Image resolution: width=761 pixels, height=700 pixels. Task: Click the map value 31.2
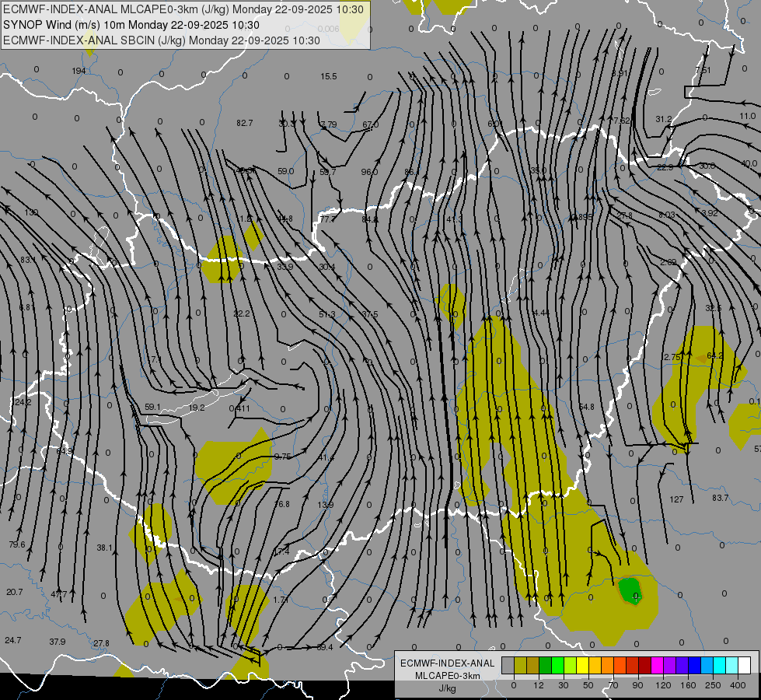[x=664, y=119]
